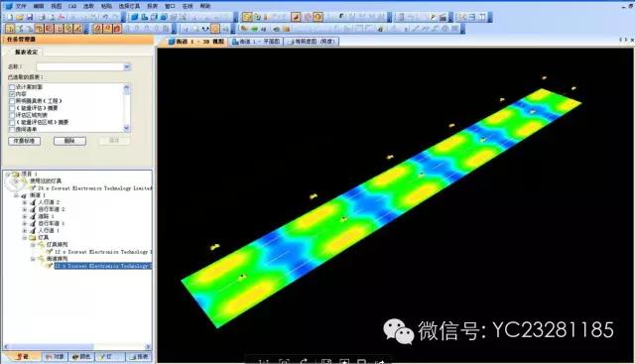Click the red calculator icon in second toolbar row
This screenshot has height=364, width=635.
coord(117,29)
